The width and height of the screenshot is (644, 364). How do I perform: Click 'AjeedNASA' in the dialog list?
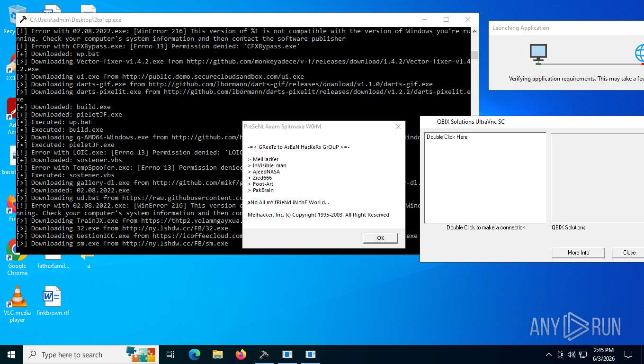[x=266, y=172]
